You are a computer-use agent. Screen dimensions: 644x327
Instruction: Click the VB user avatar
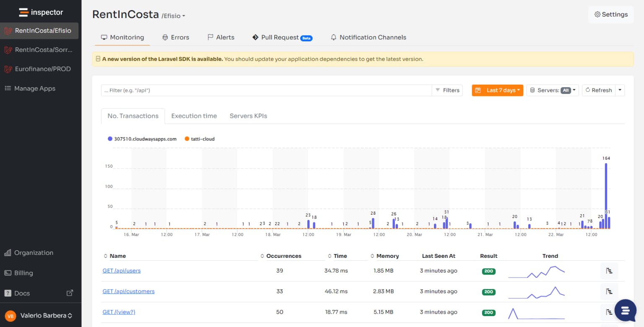[x=10, y=316]
